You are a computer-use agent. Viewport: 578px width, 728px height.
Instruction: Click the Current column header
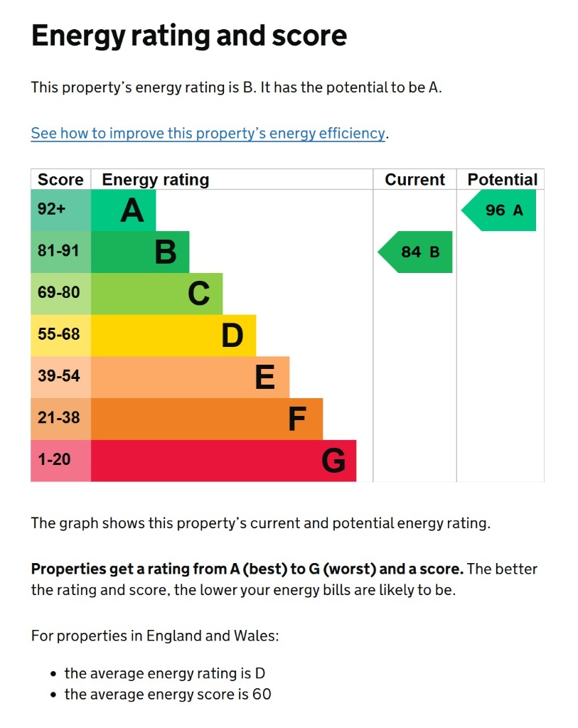pyautogui.click(x=414, y=180)
